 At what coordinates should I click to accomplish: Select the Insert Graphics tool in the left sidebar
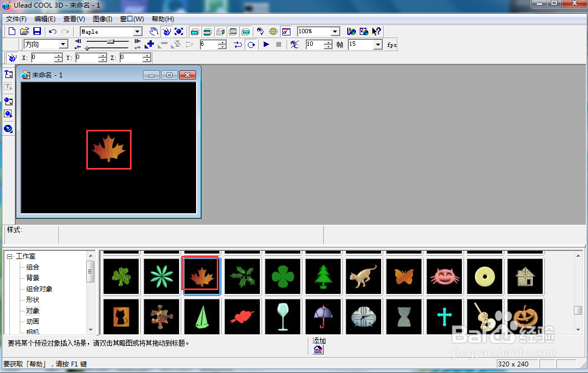pyautogui.click(x=8, y=101)
